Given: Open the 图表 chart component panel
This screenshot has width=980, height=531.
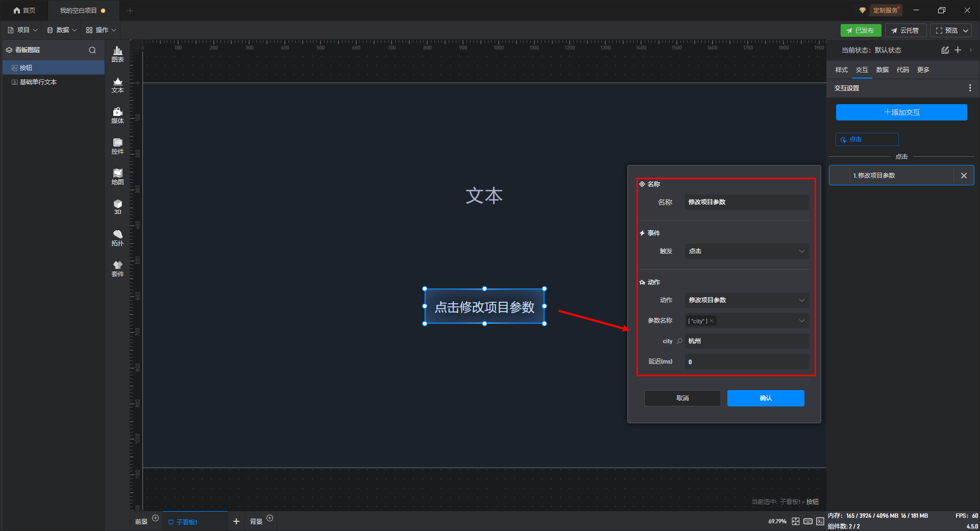Looking at the screenshot, I should [x=117, y=54].
